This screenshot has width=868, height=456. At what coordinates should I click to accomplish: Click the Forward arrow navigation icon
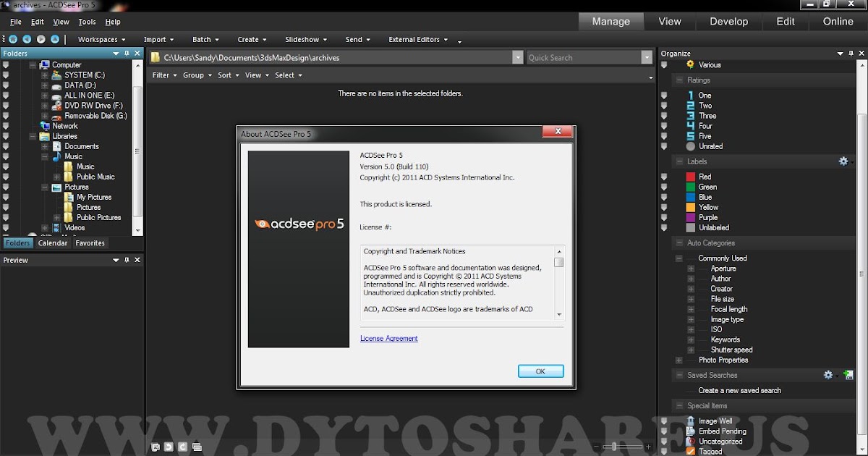click(x=41, y=39)
